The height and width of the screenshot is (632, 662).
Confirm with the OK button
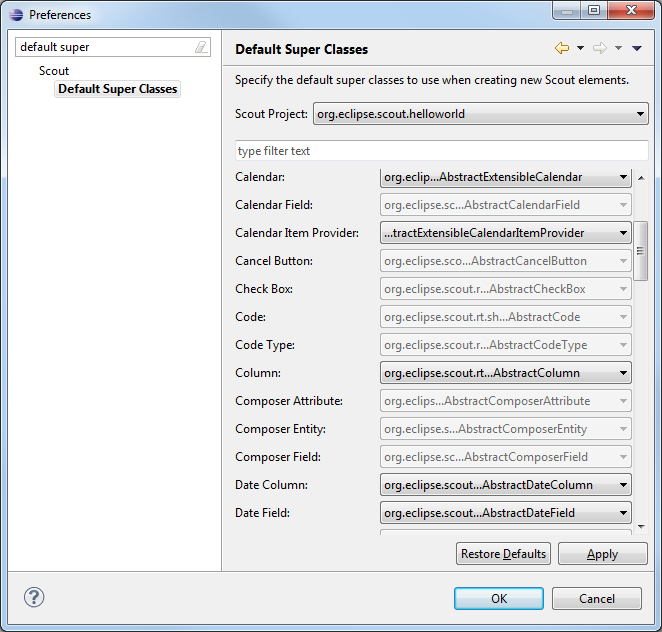(499, 598)
